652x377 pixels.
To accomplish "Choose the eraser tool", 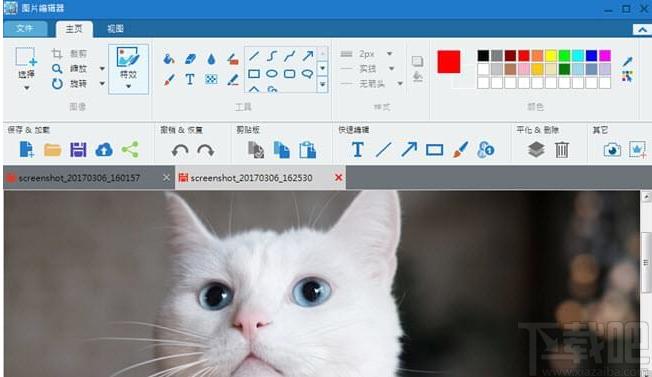I will (x=190, y=59).
